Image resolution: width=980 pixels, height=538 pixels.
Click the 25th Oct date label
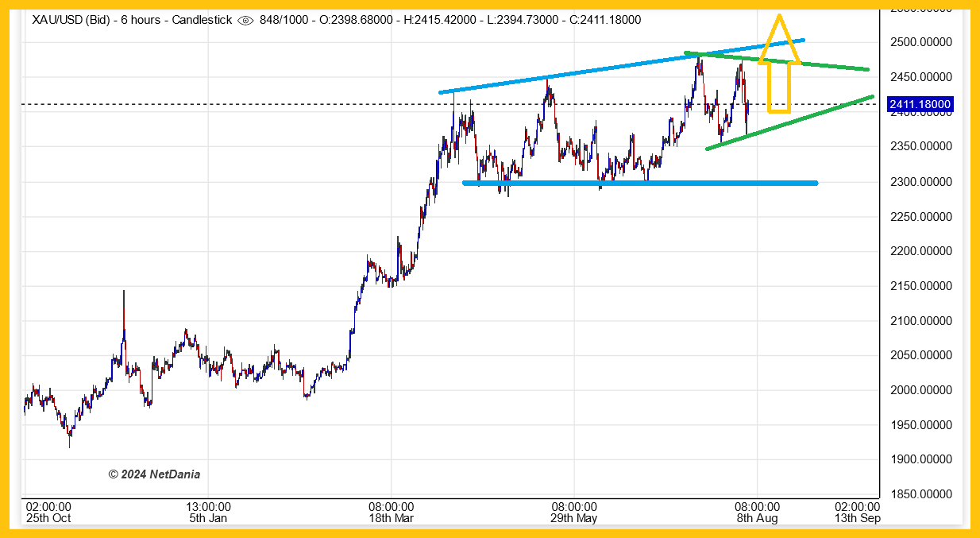48,518
